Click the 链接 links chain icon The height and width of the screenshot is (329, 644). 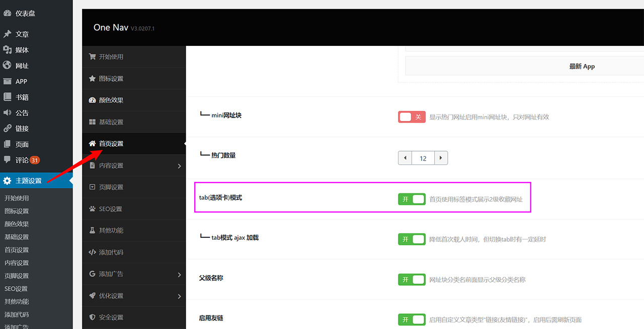pyautogui.click(x=7, y=128)
